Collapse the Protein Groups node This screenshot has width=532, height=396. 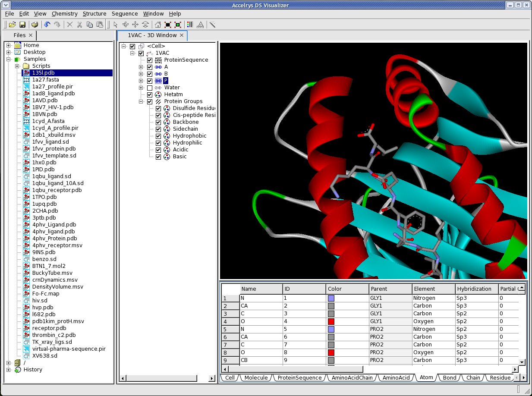[x=141, y=101]
